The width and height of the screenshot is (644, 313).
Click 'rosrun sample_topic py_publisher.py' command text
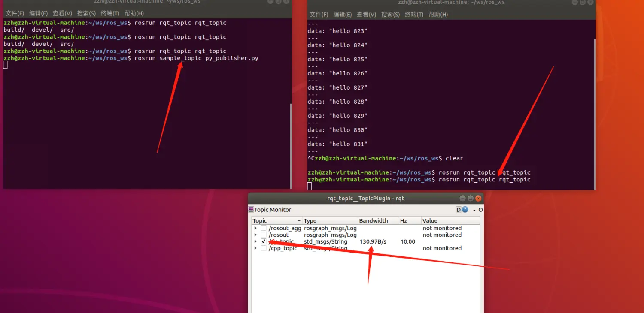click(x=196, y=58)
